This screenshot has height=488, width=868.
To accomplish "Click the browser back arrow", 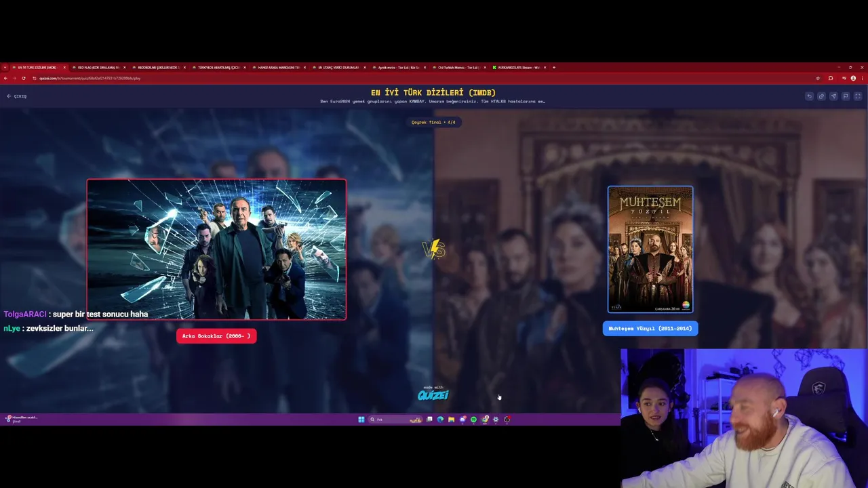I will tap(5, 78).
